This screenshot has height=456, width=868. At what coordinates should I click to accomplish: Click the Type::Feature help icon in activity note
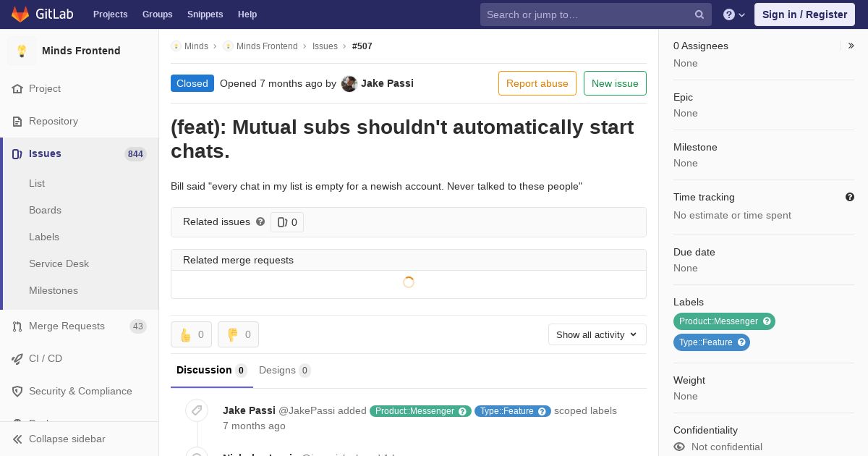[x=542, y=411]
